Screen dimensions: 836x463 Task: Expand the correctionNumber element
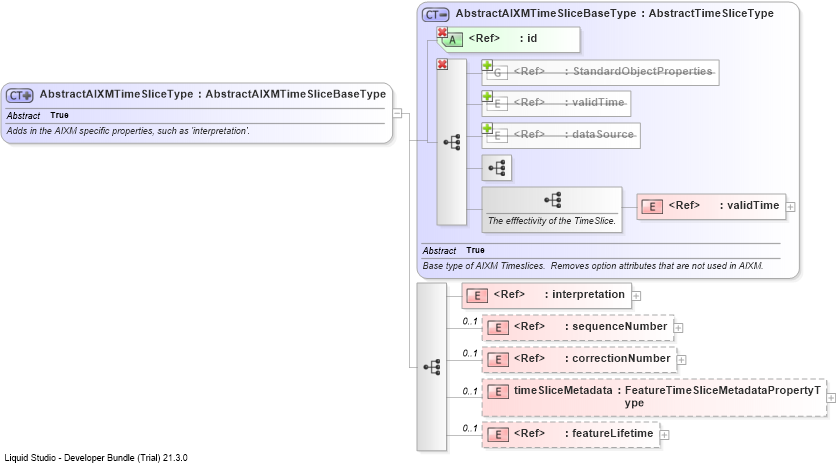click(x=681, y=360)
